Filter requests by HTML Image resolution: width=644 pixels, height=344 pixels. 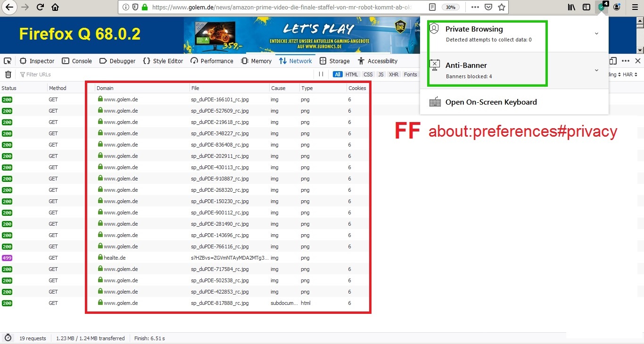[x=352, y=74]
